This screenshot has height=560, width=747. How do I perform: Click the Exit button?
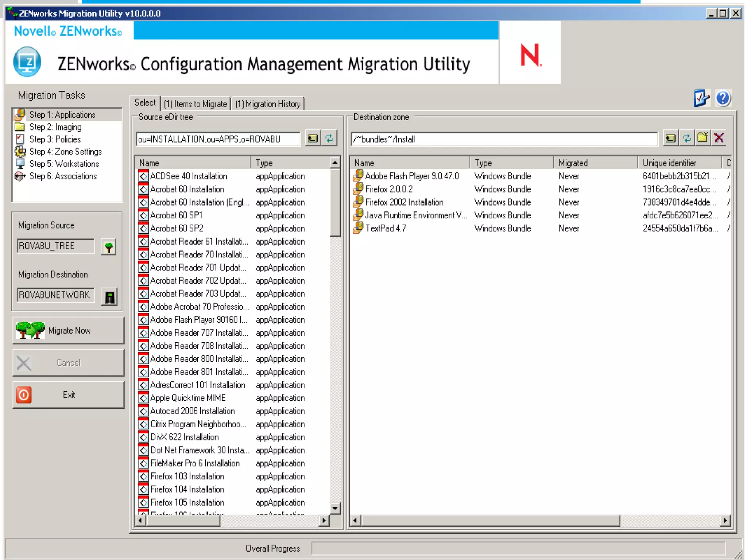[69, 395]
